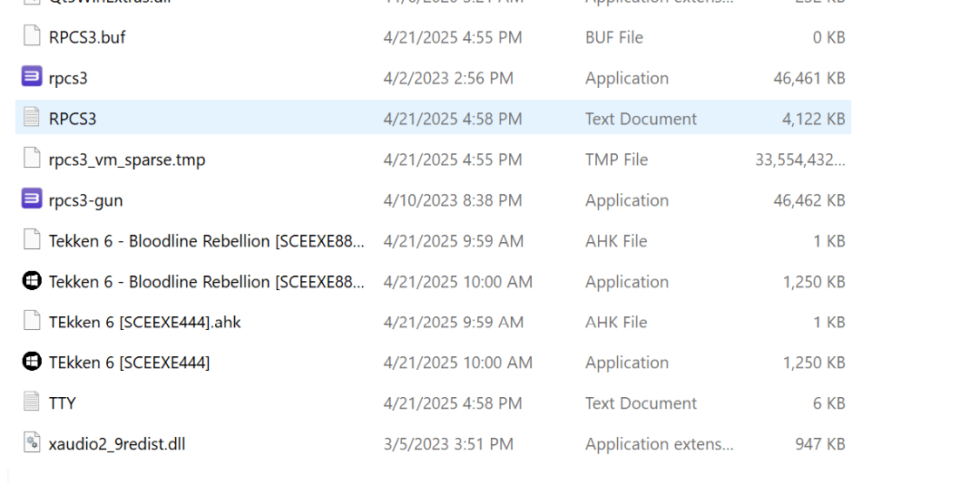This screenshot has width=980, height=485.
Task: Click the blank icon beside RPCS3.buf
Action: (32, 37)
